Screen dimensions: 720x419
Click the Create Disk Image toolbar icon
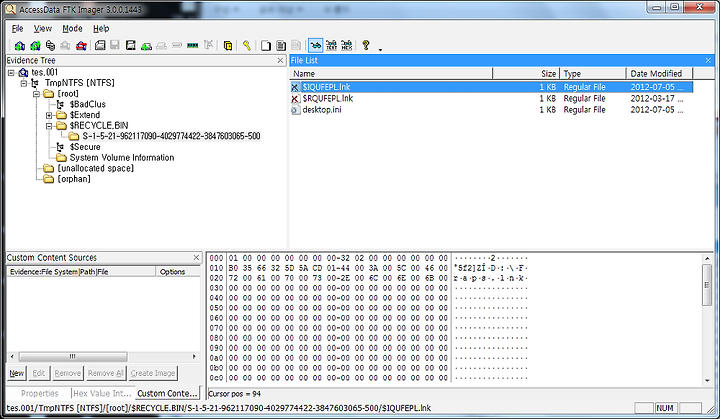click(x=100, y=45)
